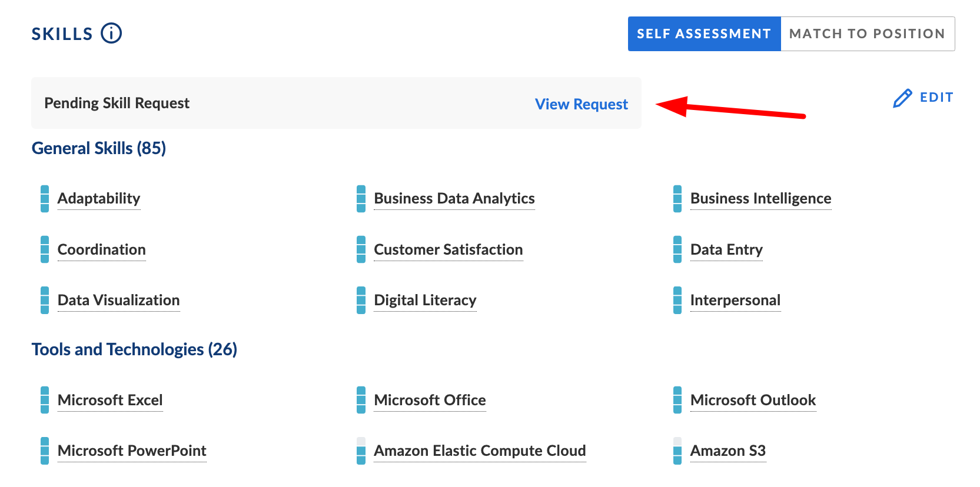
Task: Click the Data Visualization level bar icon
Action: point(45,300)
